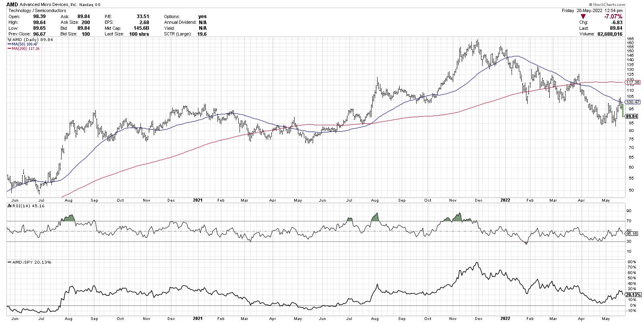The width and height of the screenshot is (644, 322).
Task: Click the 100.47 blue price-axis tag
Action: [632, 102]
